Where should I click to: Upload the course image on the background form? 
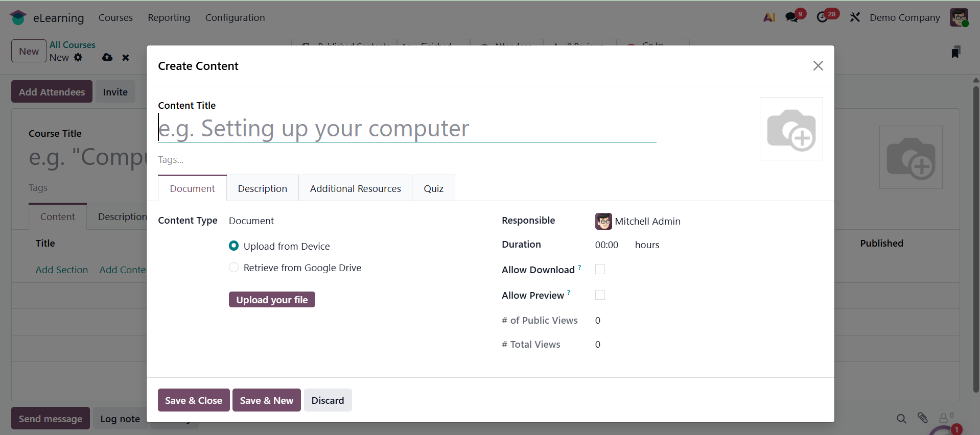click(x=911, y=157)
